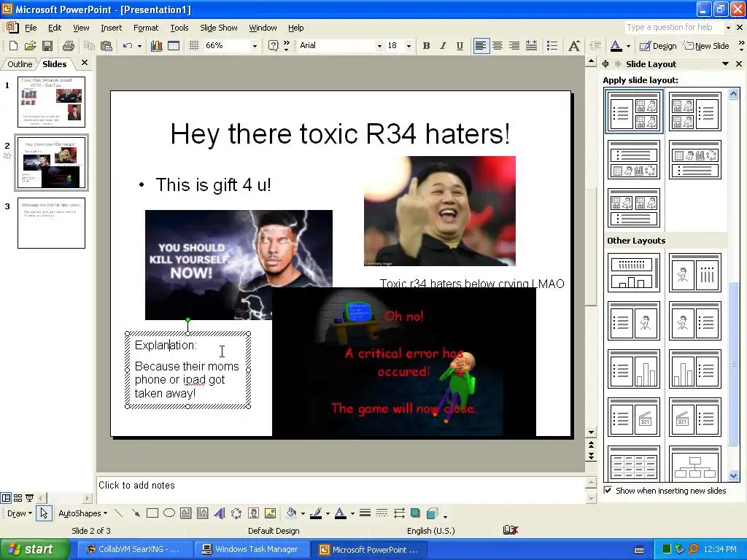The width and height of the screenshot is (747, 560).
Task: Toggle Bold formatting
Action: point(426,46)
